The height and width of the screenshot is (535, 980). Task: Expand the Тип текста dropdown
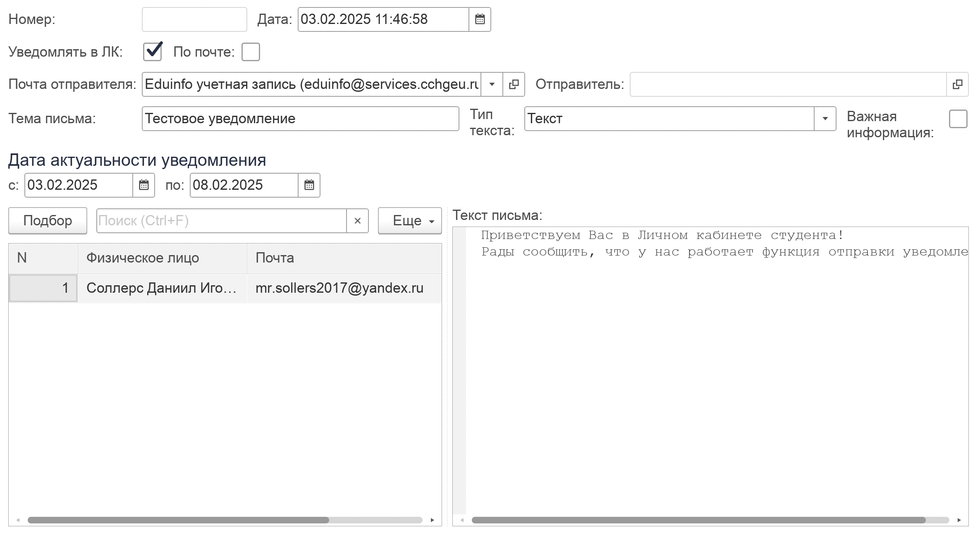tap(825, 119)
